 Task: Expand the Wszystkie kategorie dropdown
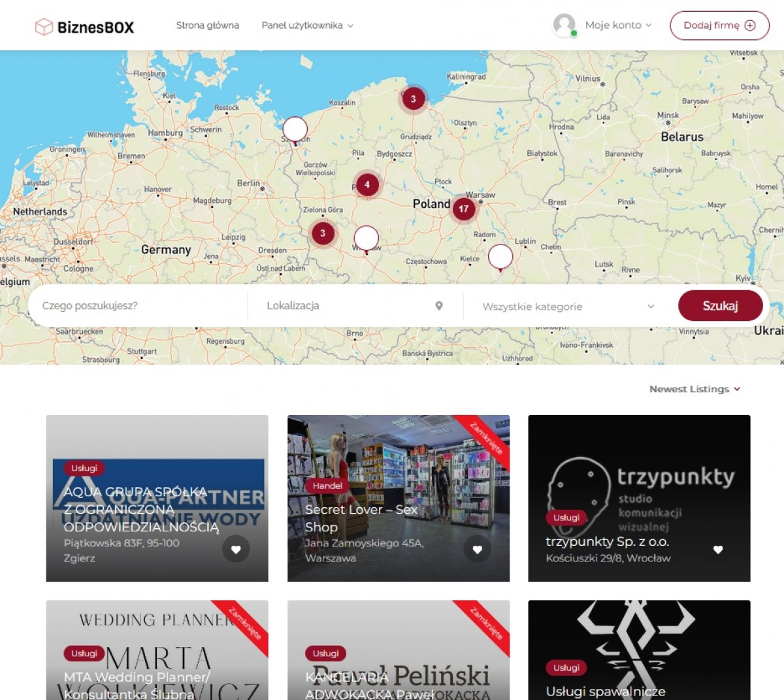[568, 307]
